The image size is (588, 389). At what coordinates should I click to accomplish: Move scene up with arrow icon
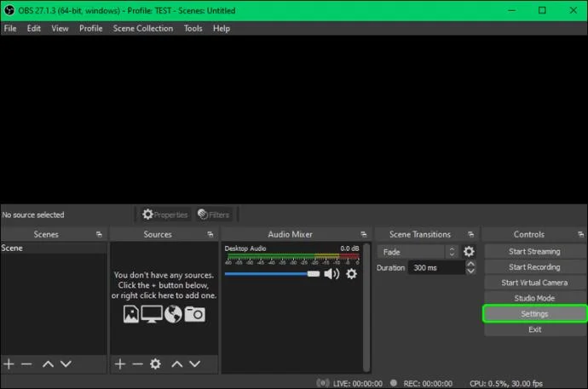coord(48,364)
